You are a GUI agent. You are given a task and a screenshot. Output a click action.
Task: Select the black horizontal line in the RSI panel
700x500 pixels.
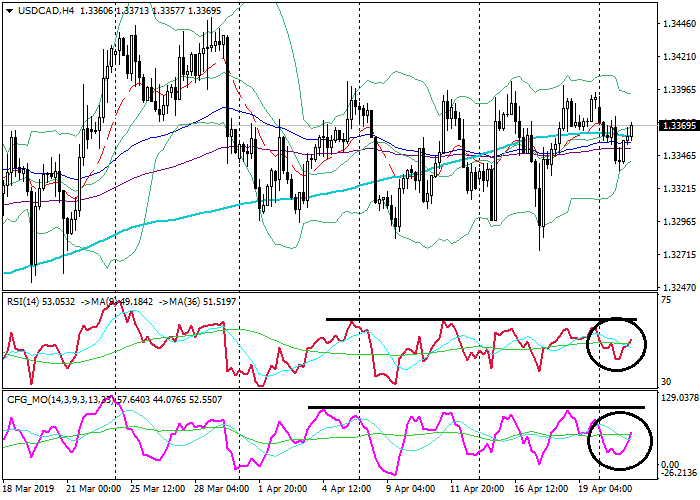coord(480,320)
